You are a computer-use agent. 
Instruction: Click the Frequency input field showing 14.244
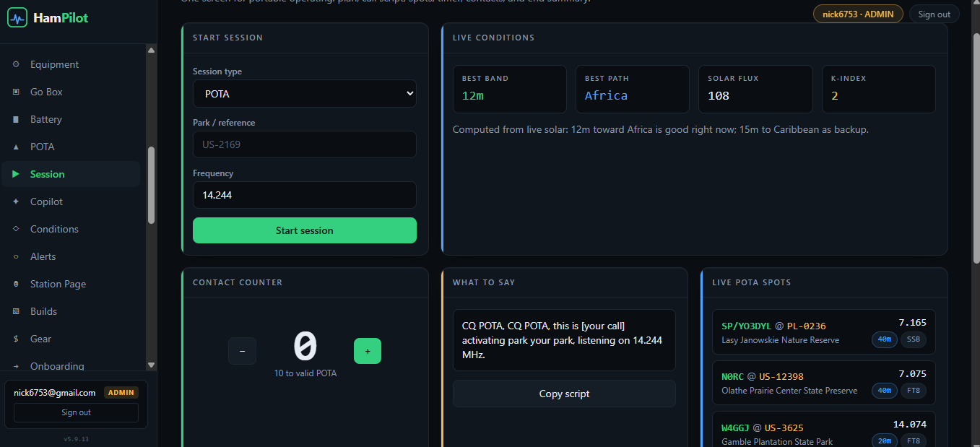pyautogui.click(x=304, y=195)
